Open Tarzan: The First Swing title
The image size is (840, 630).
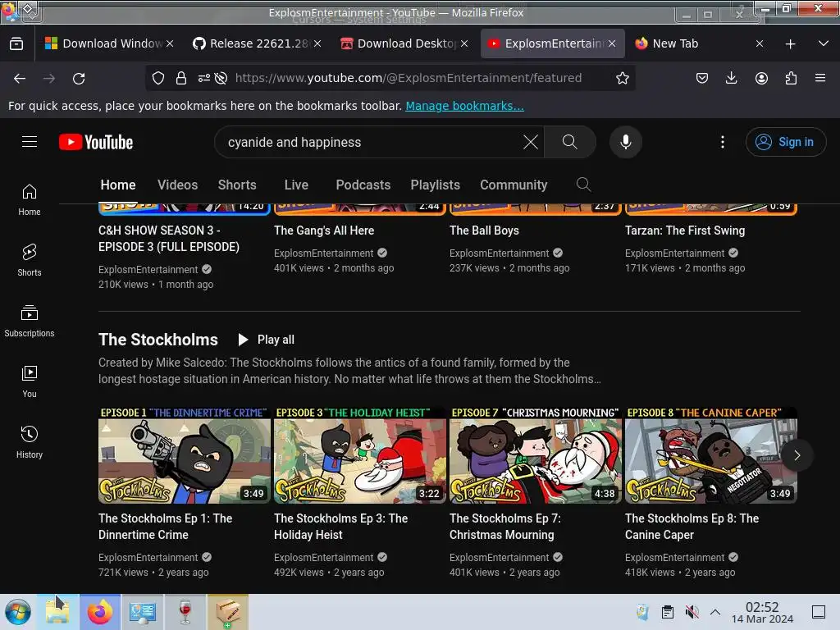pyautogui.click(x=685, y=231)
